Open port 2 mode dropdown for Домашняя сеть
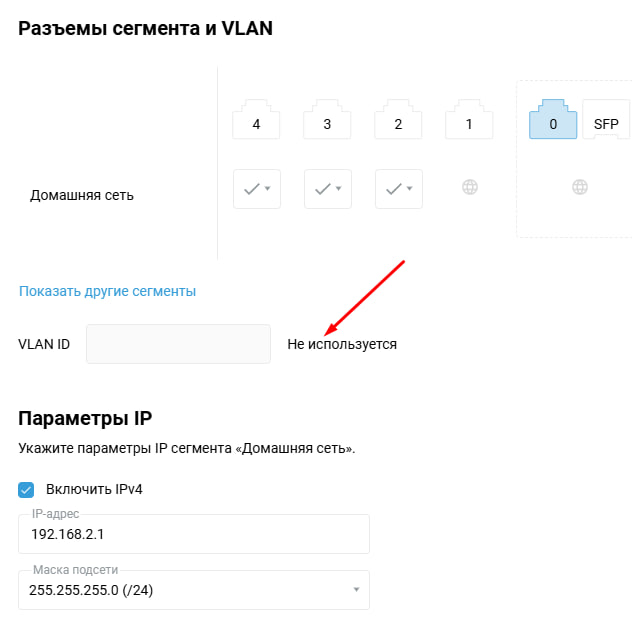The image size is (632, 617). (x=399, y=189)
